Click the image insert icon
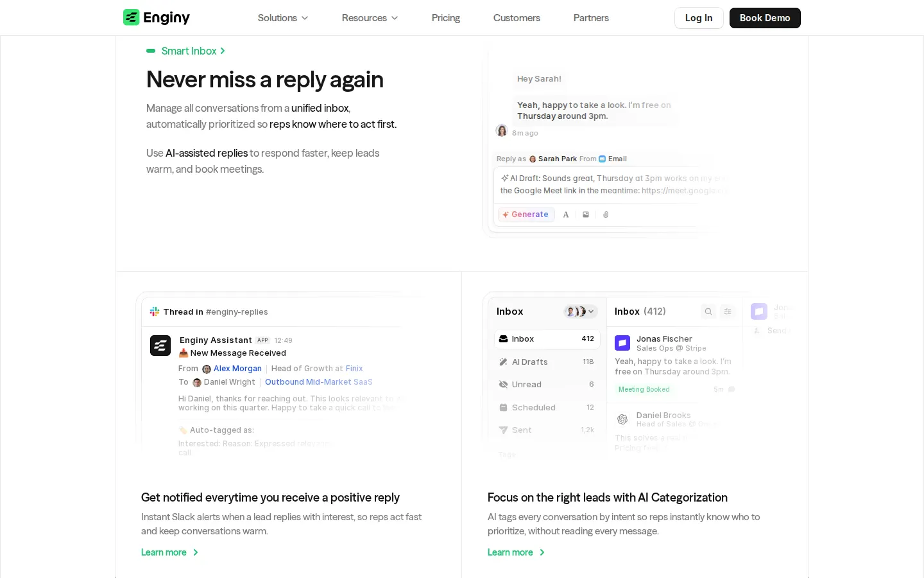Screen dimensions: 924x578 [586, 215]
